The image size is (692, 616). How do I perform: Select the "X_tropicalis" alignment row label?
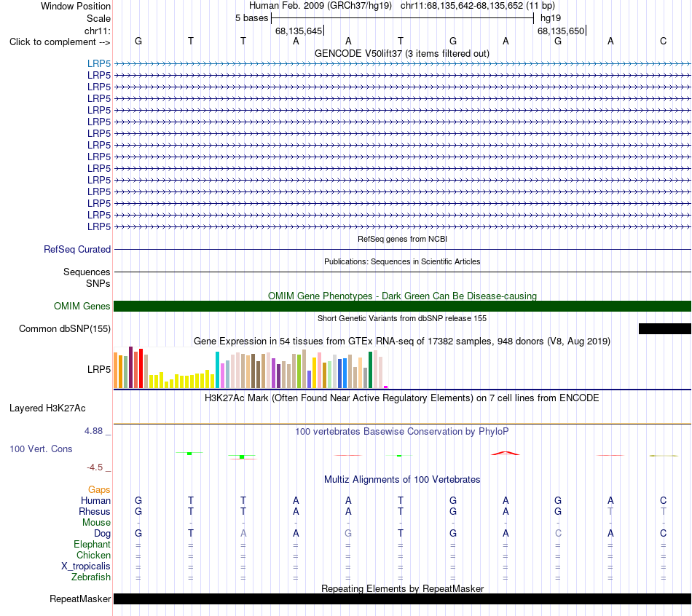click(86, 566)
